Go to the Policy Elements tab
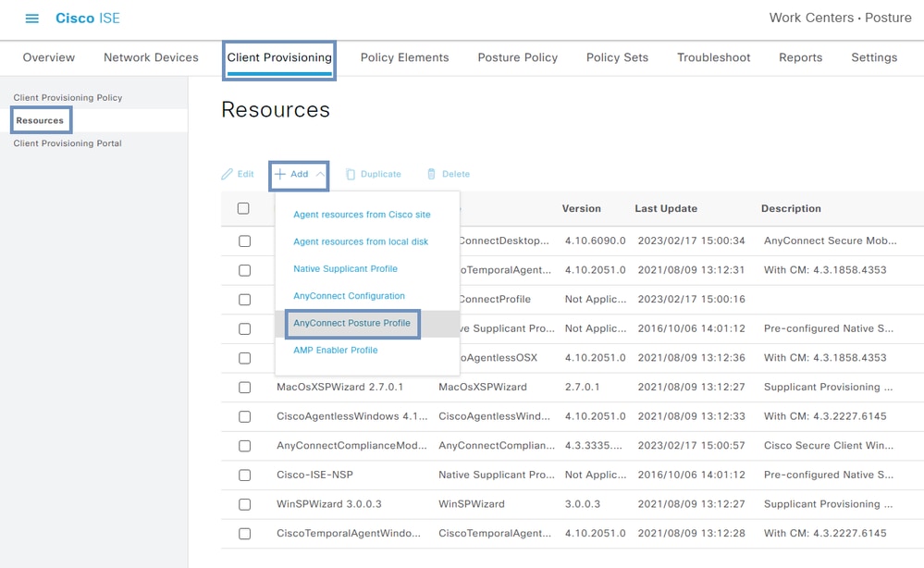 point(405,57)
